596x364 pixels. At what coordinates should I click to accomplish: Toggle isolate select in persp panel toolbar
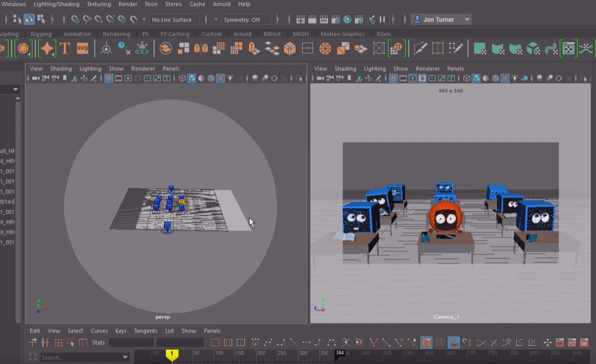tap(299, 78)
